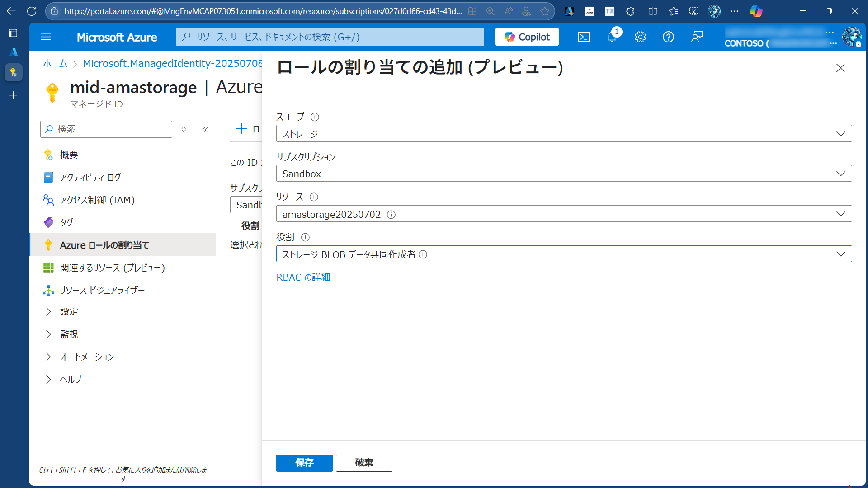
Task: Toggle the sidebar expand/collapse sort arrows
Action: point(184,129)
